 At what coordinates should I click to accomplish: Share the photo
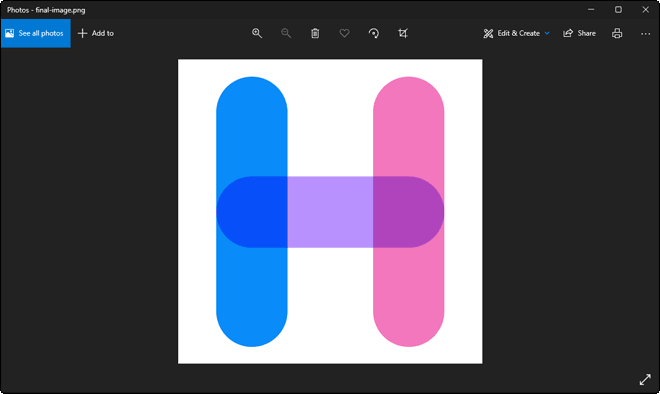coord(580,33)
